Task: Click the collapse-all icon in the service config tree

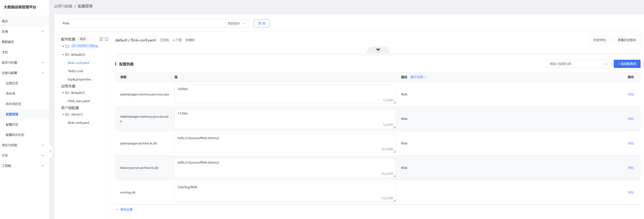Action: click(x=107, y=39)
